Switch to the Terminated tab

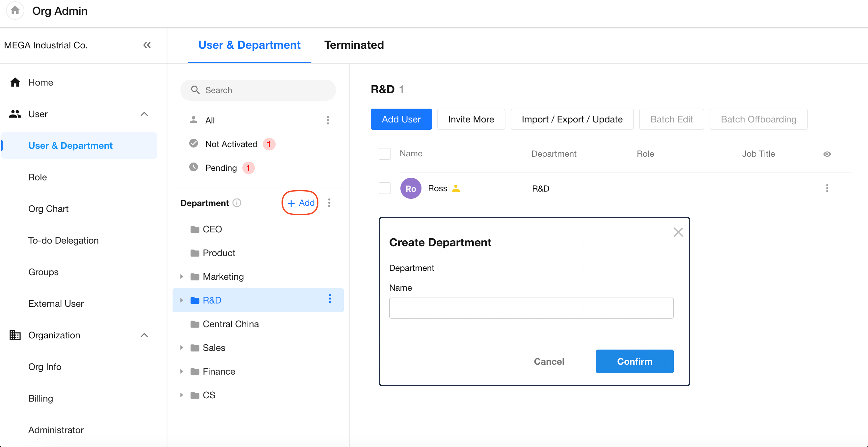(x=354, y=45)
